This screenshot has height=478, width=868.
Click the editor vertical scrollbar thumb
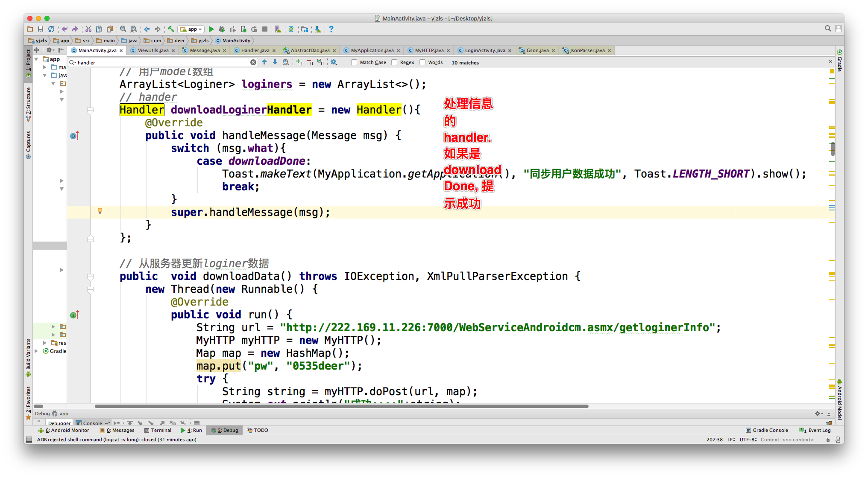coord(833,148)
